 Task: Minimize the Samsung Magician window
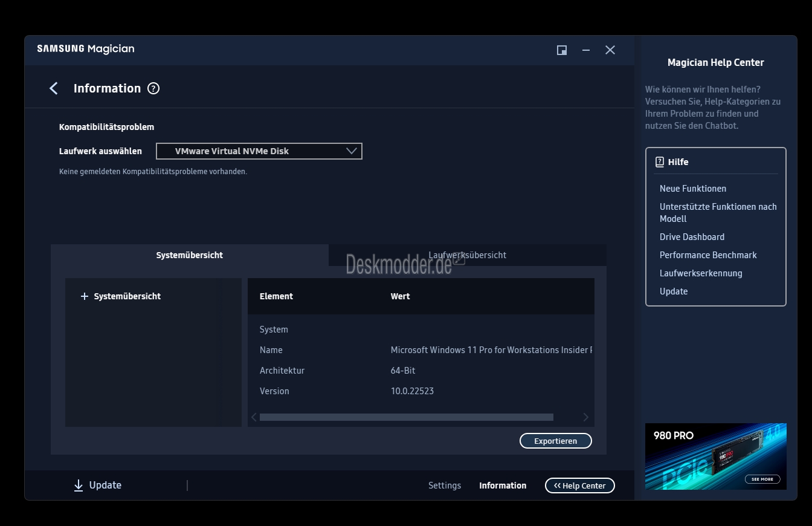585,50
